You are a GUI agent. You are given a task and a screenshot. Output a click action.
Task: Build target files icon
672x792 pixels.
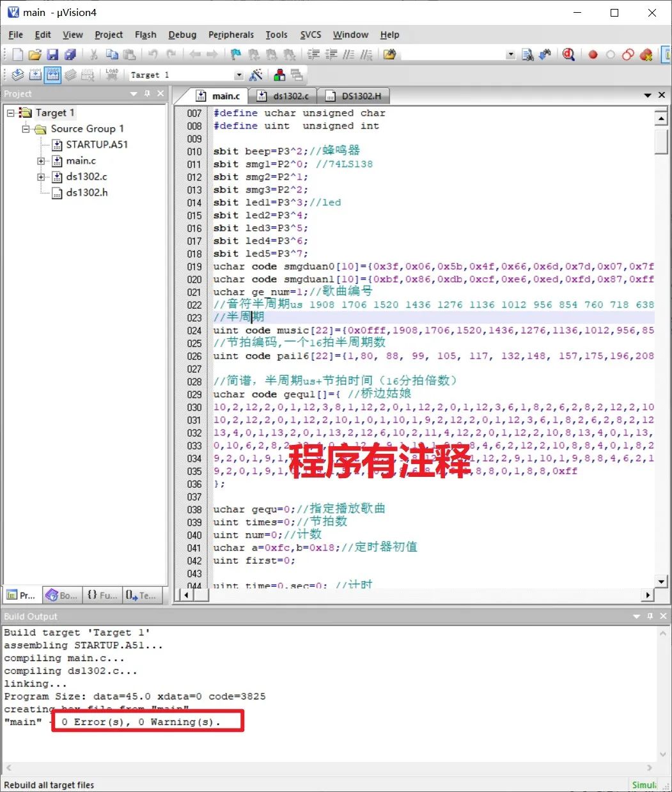pyautogui.click(x=35, y=75)
